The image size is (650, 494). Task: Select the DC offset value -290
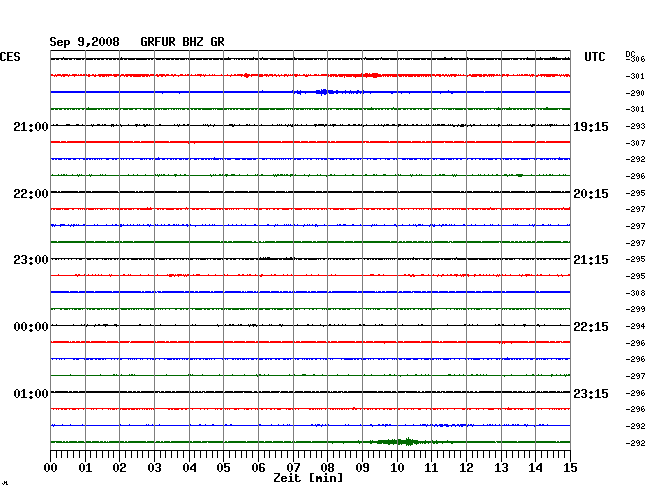point(635,93)
